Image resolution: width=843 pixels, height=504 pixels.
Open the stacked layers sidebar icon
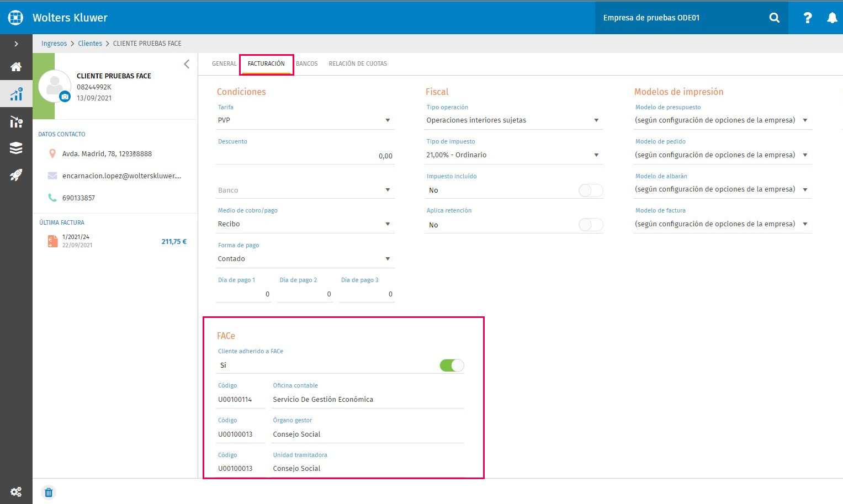point(16,148)
